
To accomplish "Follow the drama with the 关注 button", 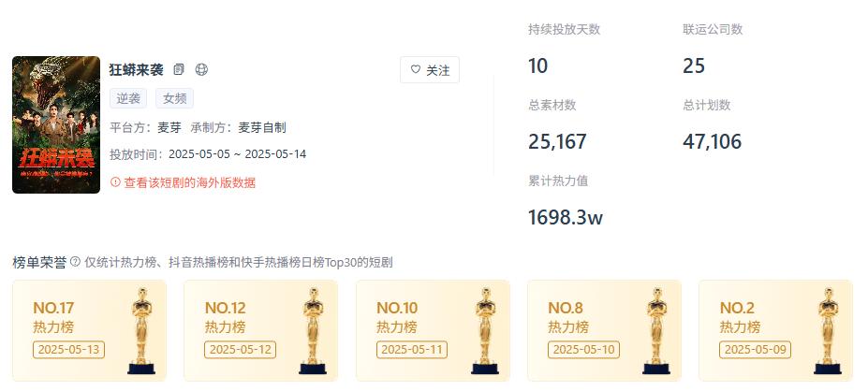I will (x=430, y=69).
